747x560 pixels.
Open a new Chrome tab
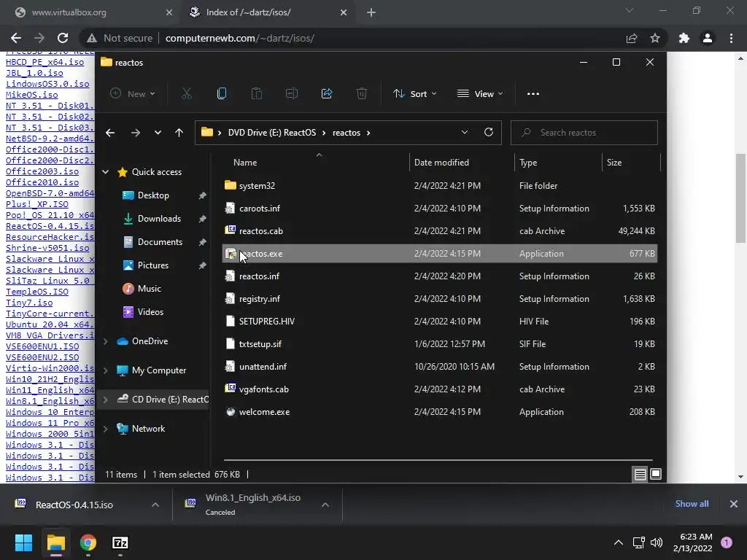pos(371,12)
